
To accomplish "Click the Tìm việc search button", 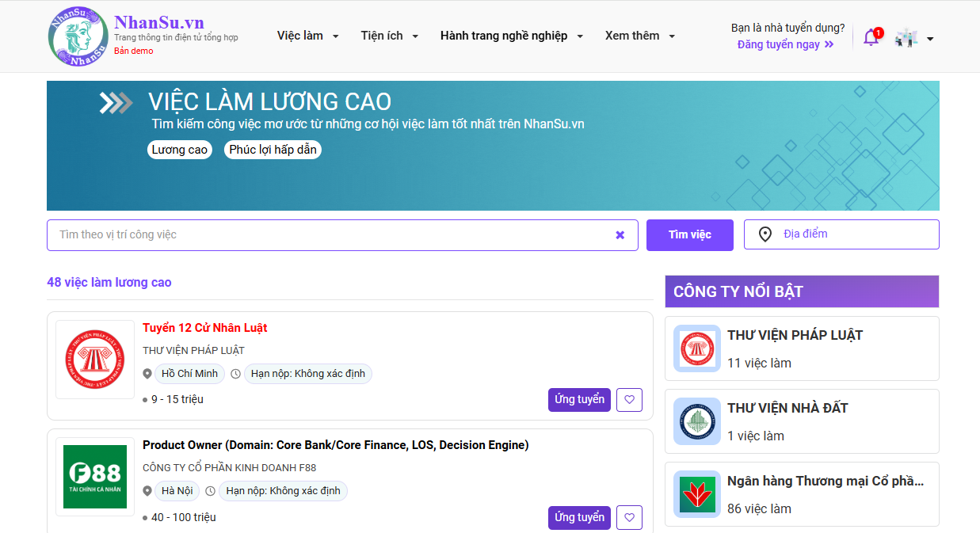I will coord(690,234).
